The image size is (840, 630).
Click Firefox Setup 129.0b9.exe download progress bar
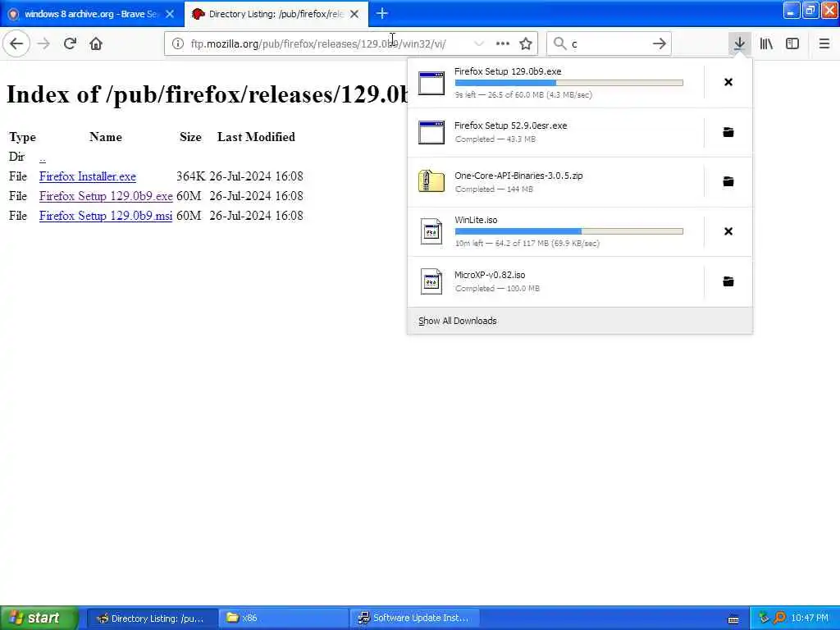click(569, 83)
